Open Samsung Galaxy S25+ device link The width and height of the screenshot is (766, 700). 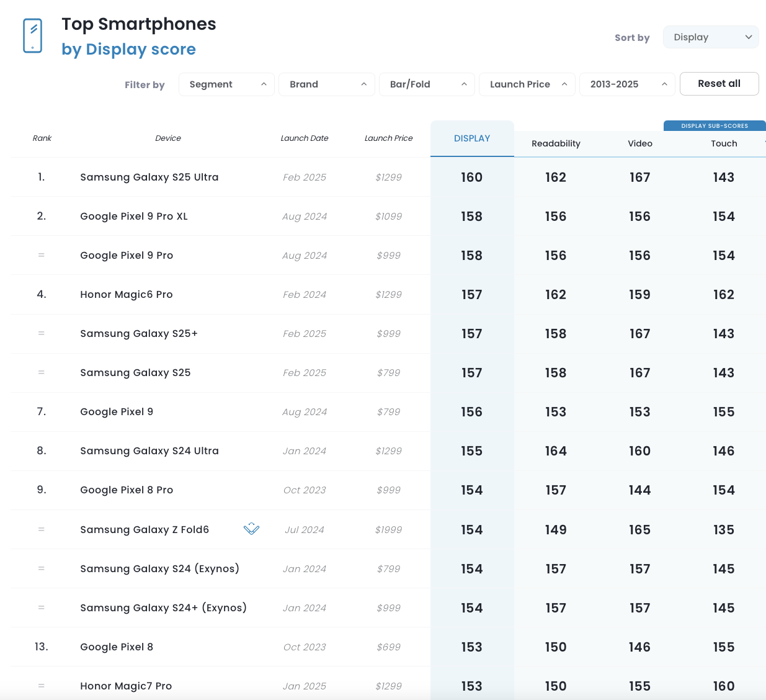point(139,333)
